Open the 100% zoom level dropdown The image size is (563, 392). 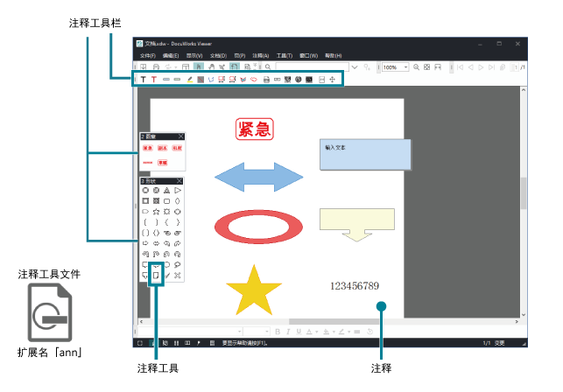pyautogui.click(x=405, y=66)
